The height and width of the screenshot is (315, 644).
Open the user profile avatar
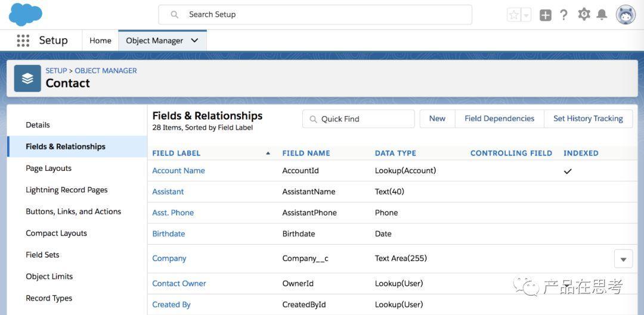pyautogui.click(x=626, y=15)
